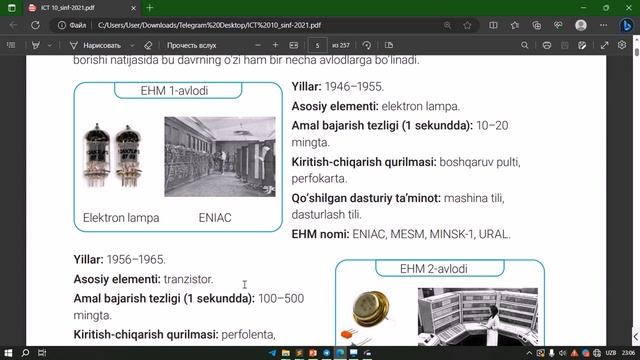Open Task View

tap(42, 353)
